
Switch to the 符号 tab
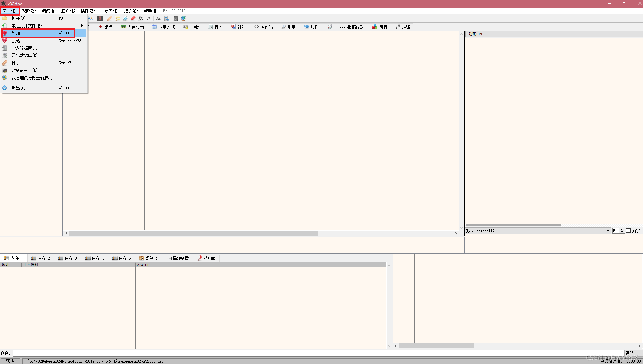[238, 27]
